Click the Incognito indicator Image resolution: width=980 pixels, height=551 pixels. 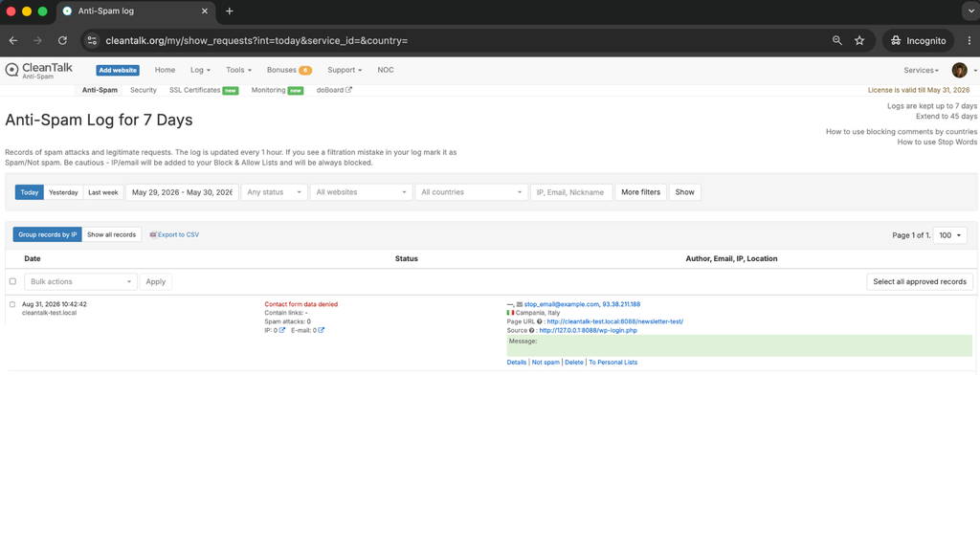coord(918,40)
